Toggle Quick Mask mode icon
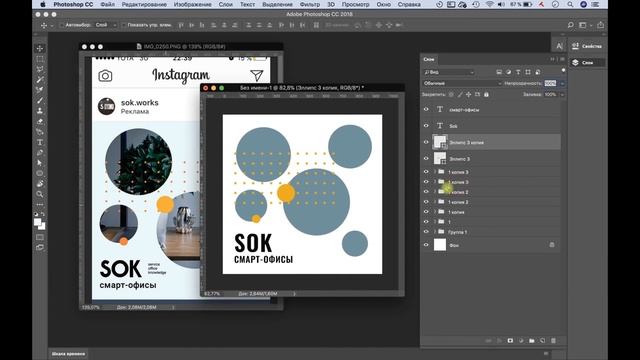640x360 pixels. [40, 237]
